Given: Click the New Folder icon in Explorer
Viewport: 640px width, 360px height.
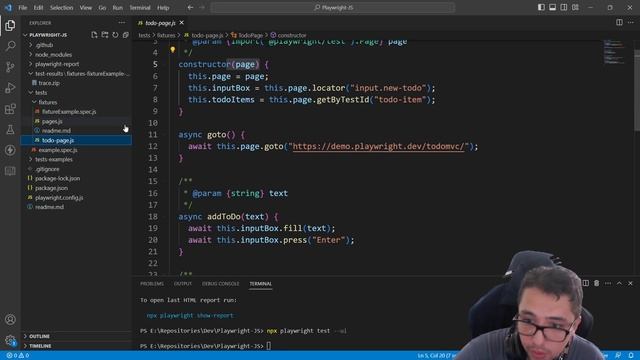Looking at the screenshot, I should coord(105,35).
